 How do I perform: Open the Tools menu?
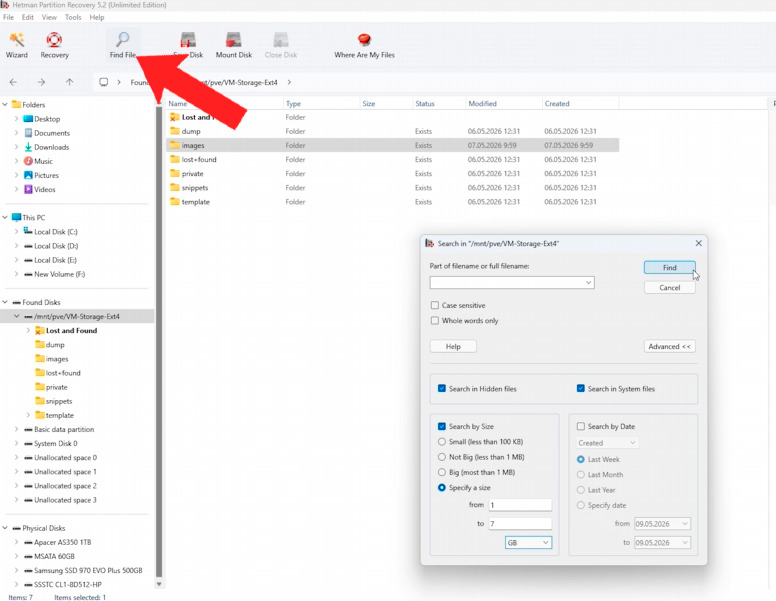tap(73, 17)
